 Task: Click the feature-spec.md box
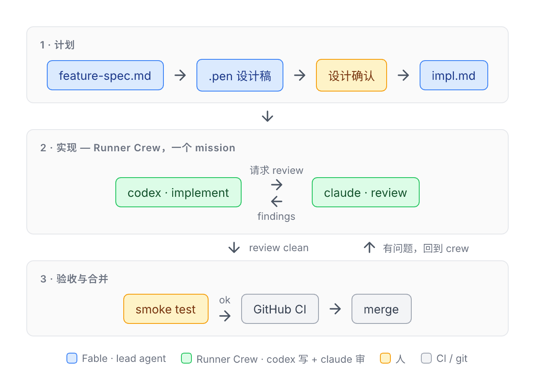[105, 75]
